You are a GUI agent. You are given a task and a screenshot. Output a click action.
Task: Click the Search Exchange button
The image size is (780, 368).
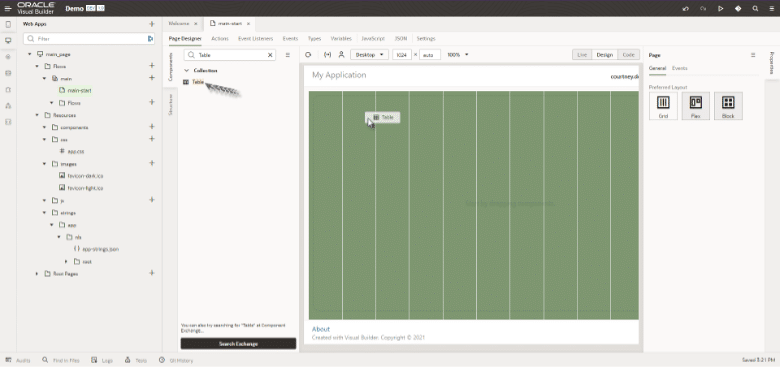point(238,344)
